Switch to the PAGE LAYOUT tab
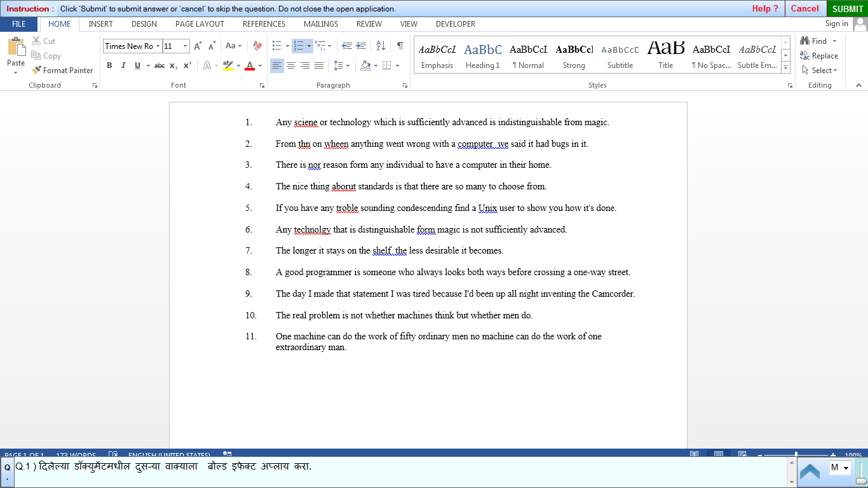The height and width of the screenshot is (488, 868). (x=200, y=24)
